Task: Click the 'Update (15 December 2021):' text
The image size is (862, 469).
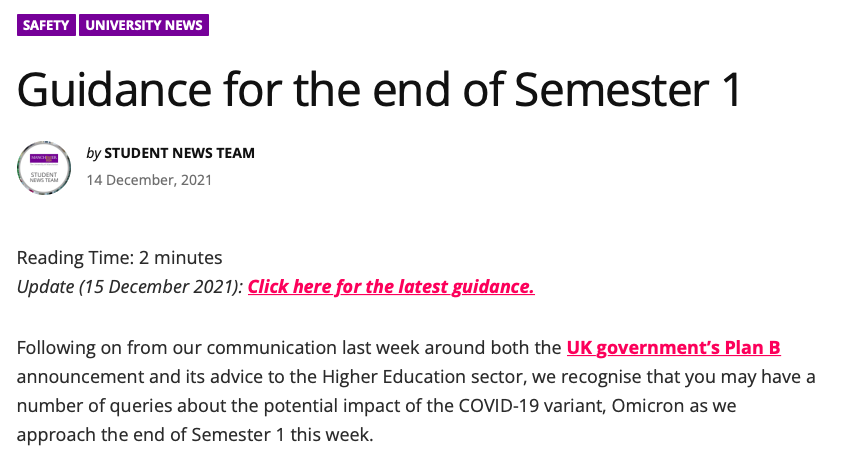Action: [130, 287]
